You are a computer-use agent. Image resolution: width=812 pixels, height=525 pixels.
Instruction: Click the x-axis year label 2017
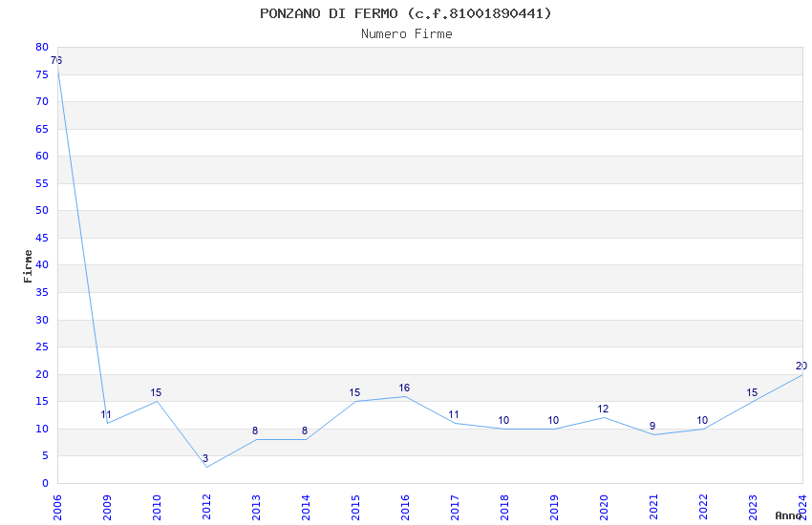click(x=455, y=508)
